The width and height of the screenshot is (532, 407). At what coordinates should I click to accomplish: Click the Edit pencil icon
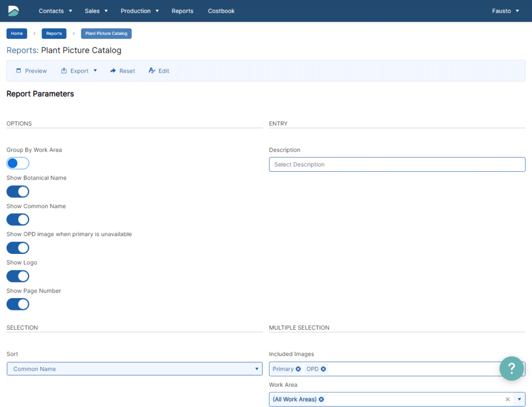coord(152,71)
